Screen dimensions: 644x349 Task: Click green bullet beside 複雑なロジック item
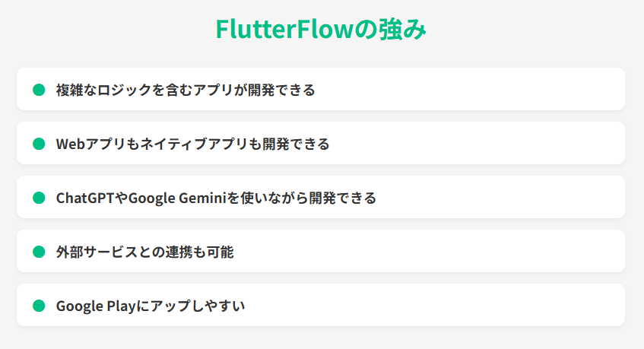tap(39, 90)
